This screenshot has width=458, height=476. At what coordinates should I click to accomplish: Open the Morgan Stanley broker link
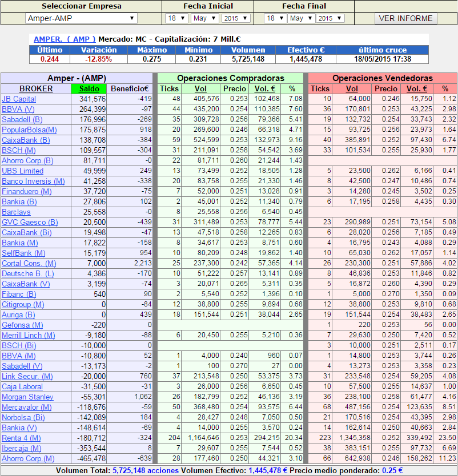27,397
